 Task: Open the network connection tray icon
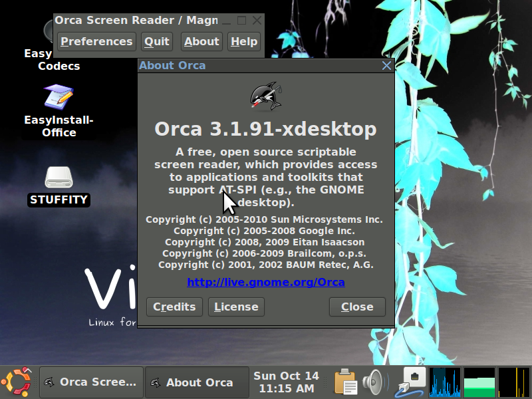point(410,382)
